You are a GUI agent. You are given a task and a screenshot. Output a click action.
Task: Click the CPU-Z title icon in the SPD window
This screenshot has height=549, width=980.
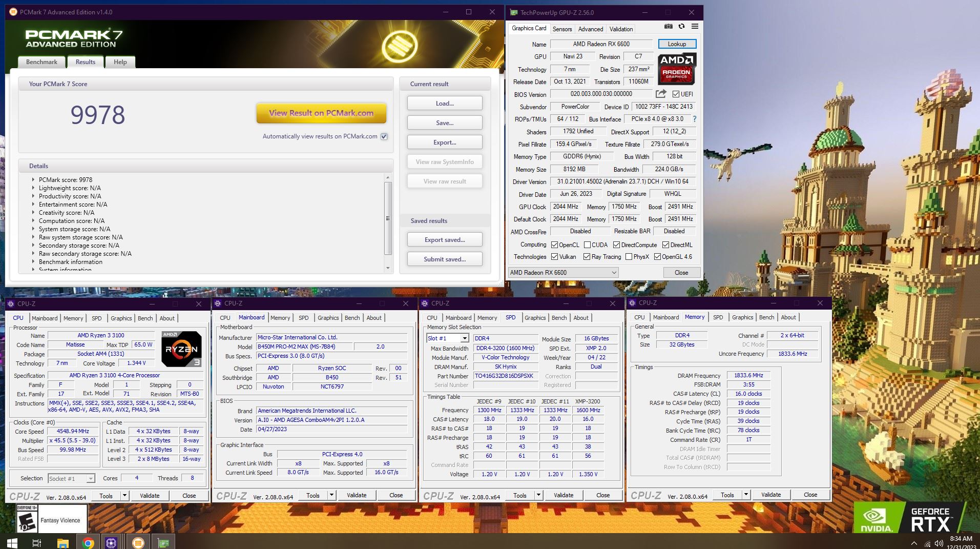[425, 303]
